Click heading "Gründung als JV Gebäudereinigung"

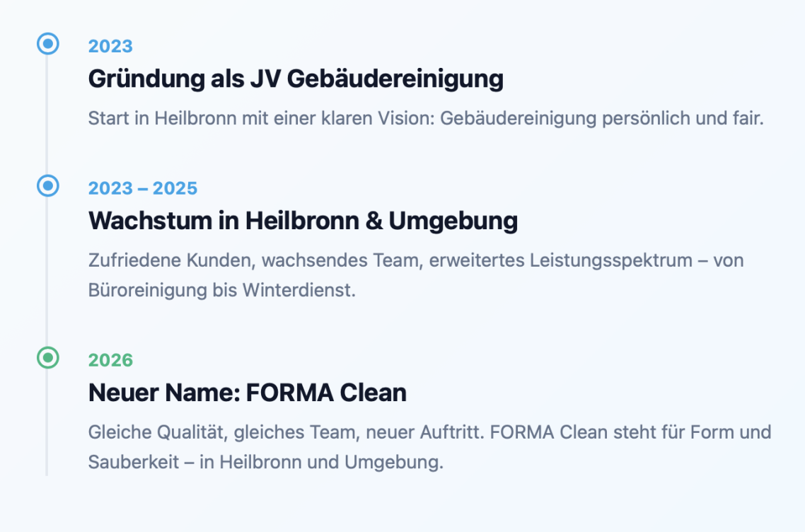pyautogui.click(x=295, y=79)
